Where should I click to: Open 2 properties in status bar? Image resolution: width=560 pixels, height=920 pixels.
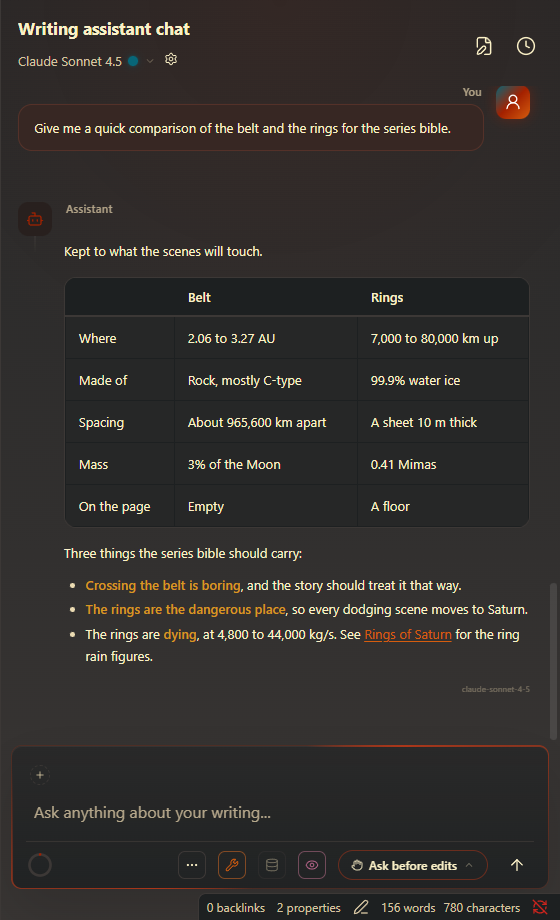click(x=308, y=908)
